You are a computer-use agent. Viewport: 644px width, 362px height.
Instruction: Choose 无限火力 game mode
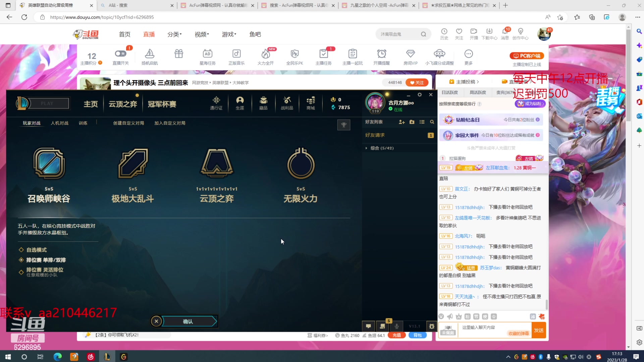coord(301,175)
